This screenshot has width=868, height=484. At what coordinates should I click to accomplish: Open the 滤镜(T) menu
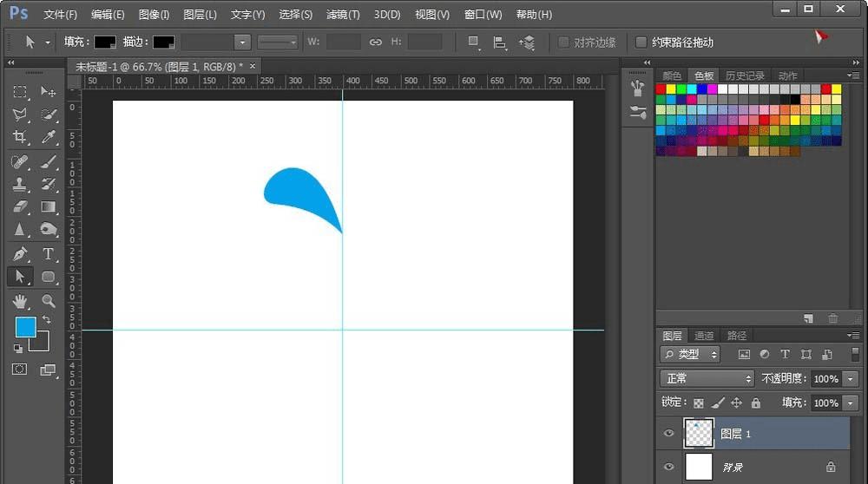[x=343, y=15]
